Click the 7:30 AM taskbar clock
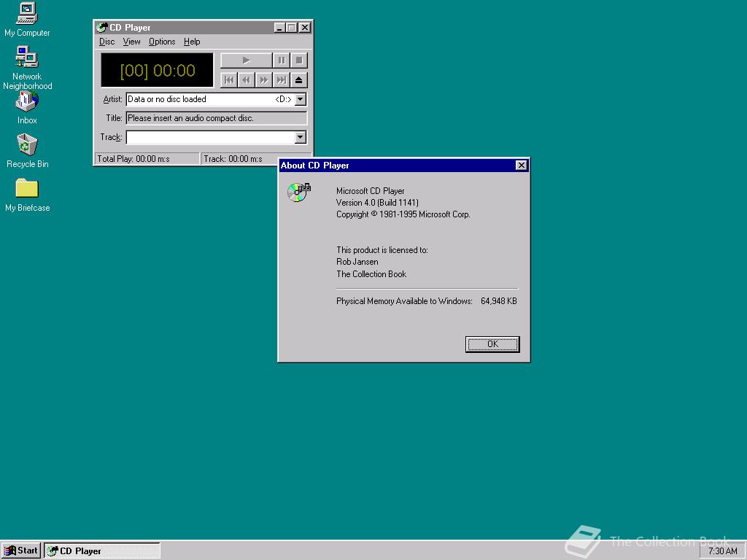Screen dimensions: 747x560 click(722, 551)
